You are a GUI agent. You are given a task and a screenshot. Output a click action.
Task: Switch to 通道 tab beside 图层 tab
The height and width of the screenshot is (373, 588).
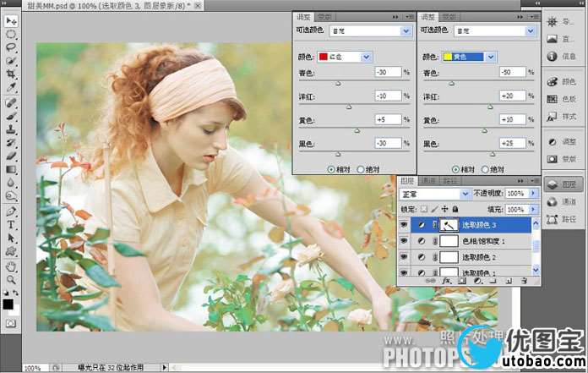(429, 181)
